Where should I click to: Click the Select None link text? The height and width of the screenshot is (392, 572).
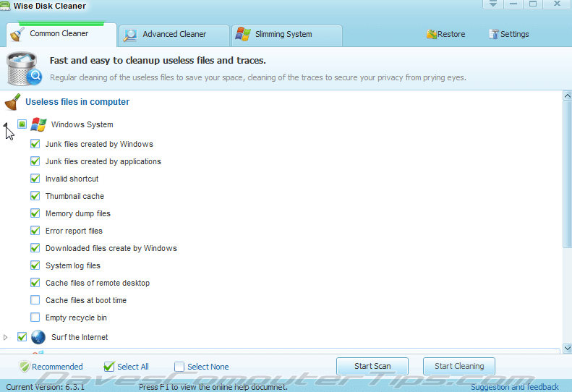click(x=208, y=367)
